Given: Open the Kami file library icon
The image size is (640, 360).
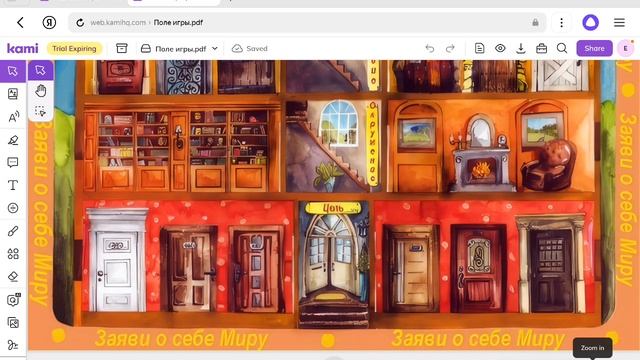Looking at the screenshot, I should [x=122, y=48].
